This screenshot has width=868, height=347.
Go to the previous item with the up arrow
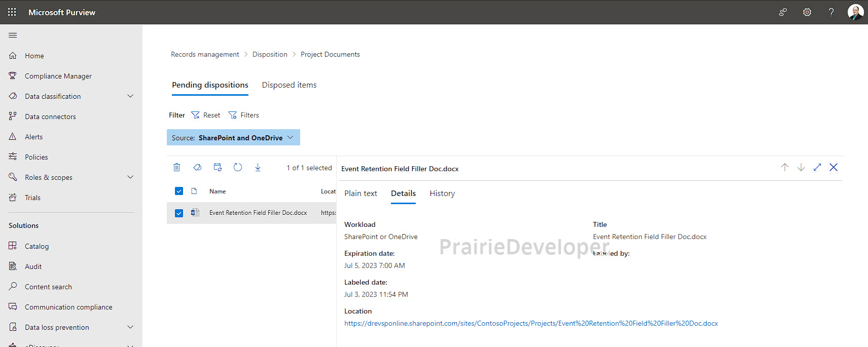click(x=785, y=167)
